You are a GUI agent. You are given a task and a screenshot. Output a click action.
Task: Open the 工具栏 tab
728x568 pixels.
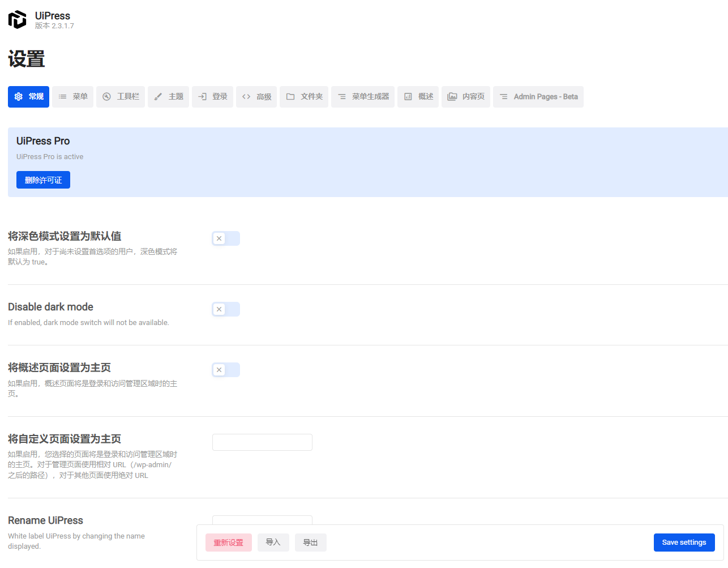click(x=121, y=97)
